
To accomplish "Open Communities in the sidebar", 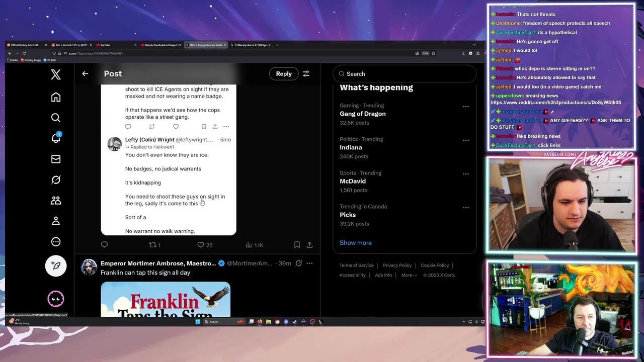I will pyautogui.click(x=56, y=201).
